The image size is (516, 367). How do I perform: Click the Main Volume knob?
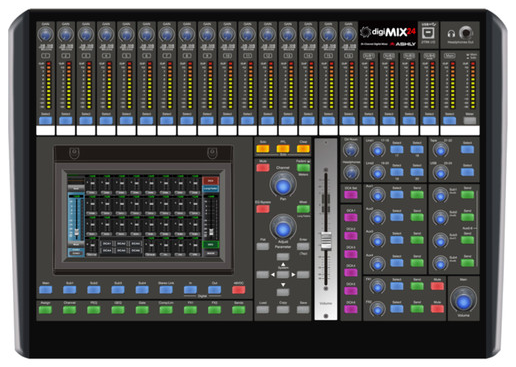463,300
